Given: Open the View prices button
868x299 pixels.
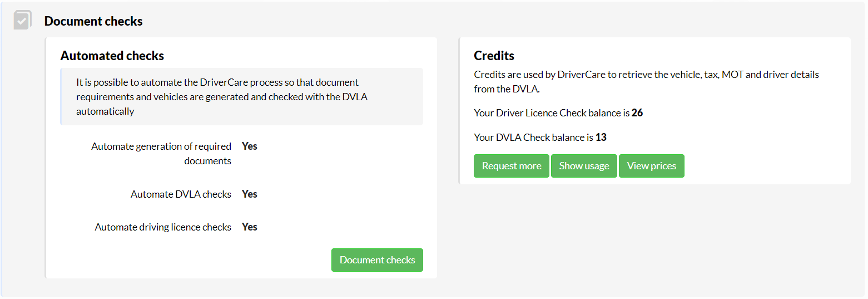Looking at the screenshot, I should 652,166.
